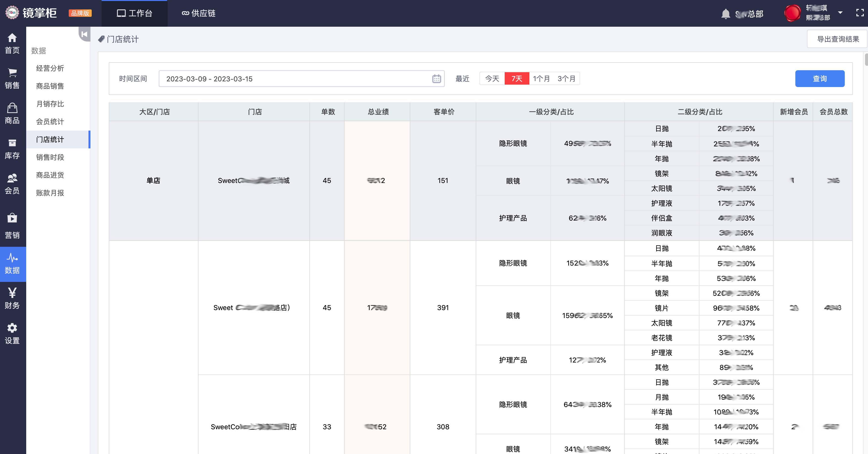Click the 镜片 category cell
868x454 pixels.
click(x=662, y=308)
